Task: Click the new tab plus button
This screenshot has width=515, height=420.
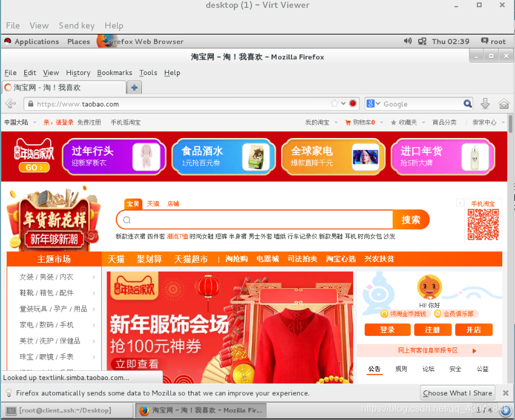Action: (134, 88)
